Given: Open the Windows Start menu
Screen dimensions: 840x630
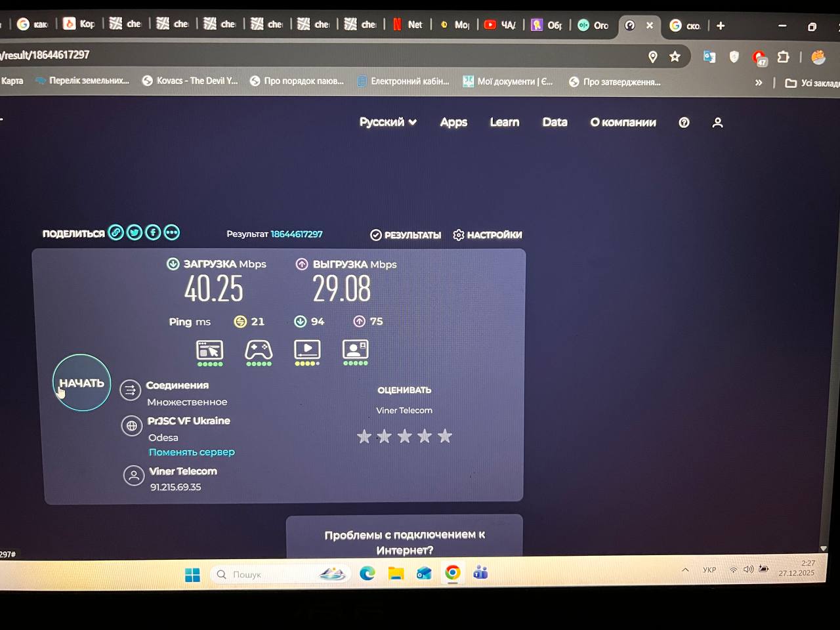Looking at the screenshot, I should pyautogui.click(x=192, y=574).
